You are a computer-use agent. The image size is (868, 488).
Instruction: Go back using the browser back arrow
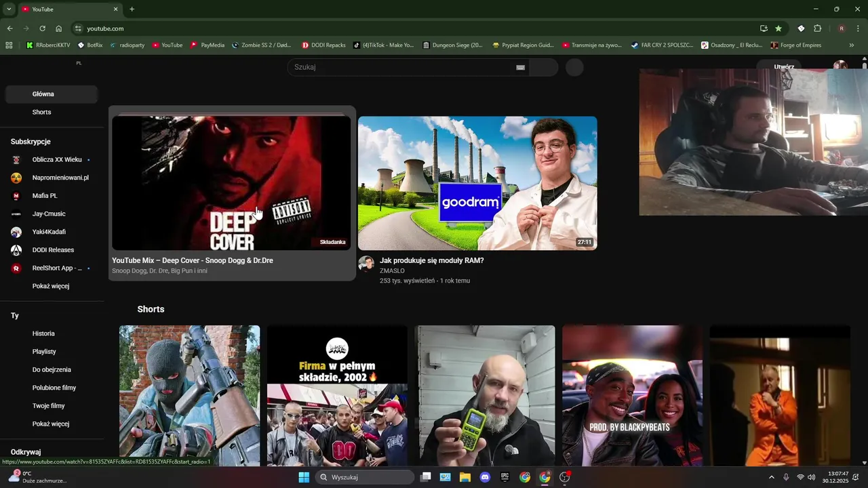(9, 28)
